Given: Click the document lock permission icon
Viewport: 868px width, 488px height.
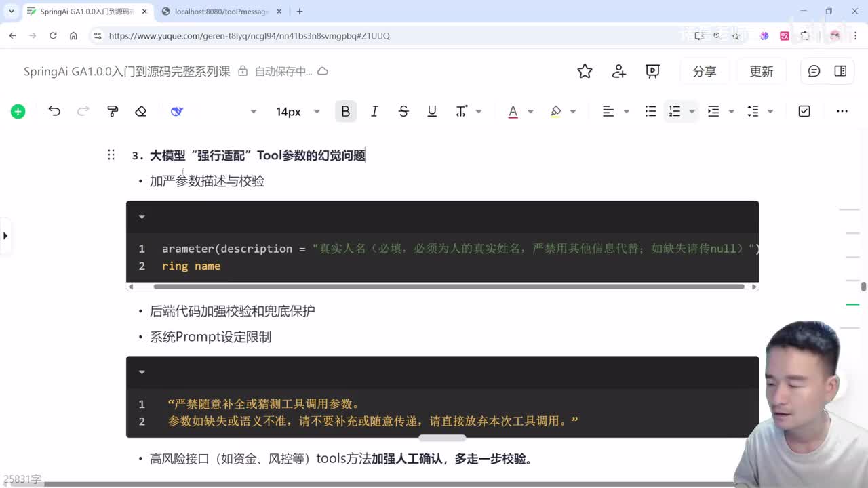Looking at the screenshot, I should [x=243, y=71].
